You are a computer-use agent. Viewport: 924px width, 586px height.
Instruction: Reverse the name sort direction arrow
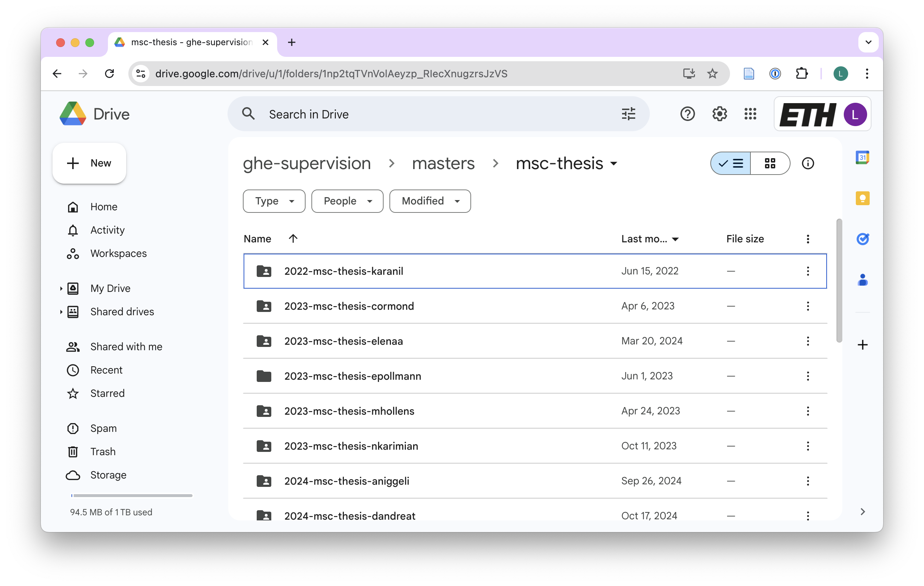click(293, 239)
